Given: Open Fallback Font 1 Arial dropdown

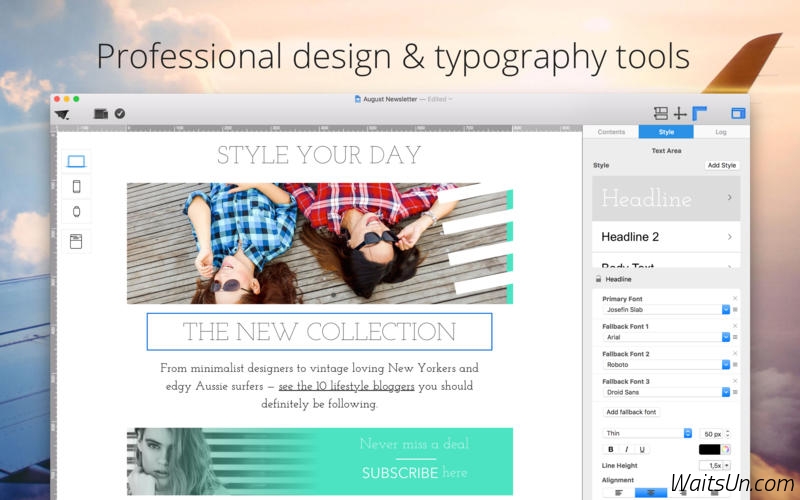Looking at the screenshot, I should [x=726, y=337].
